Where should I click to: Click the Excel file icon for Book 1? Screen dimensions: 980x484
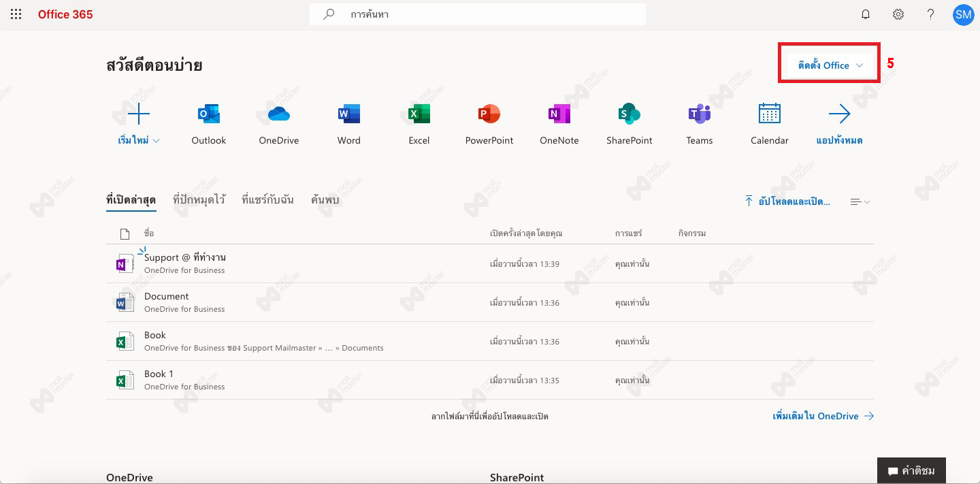pos(125,380)
